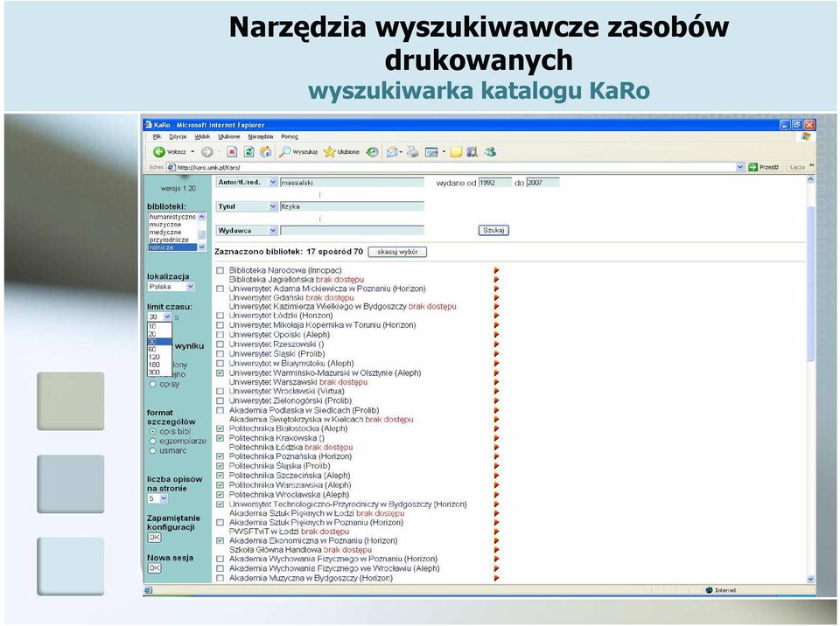The image size is (840, 626).
Task: Click the author field containing massalski
Action: pos(352,183)
